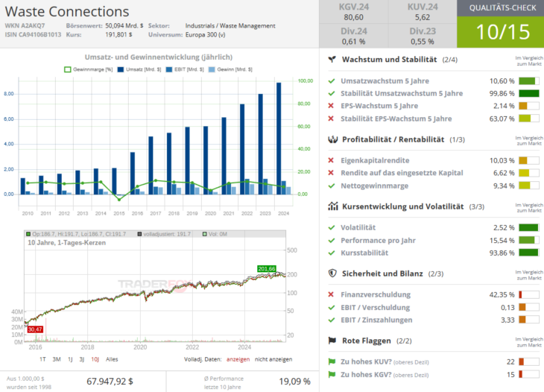This screenshot has height=392, width=544.
Task: Click the hands icon beside Profitabilität / Rentabilität
Action: [332, 139]
